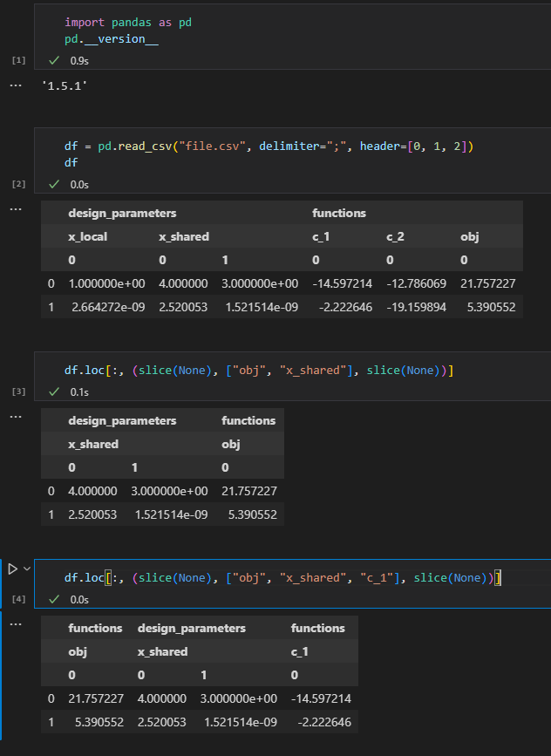Screen dimensions: 551x756
Task: Click execution count [4] label
Action: [18, 599]
